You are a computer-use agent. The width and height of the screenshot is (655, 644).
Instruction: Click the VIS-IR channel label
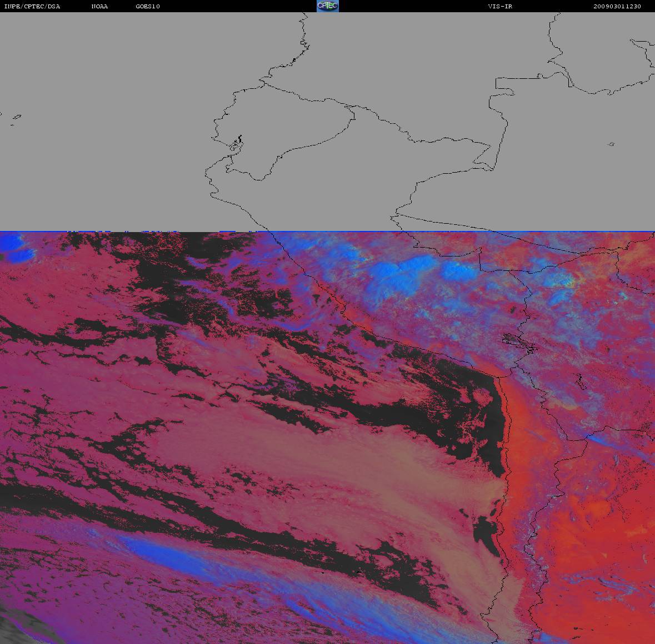(500, 6)
